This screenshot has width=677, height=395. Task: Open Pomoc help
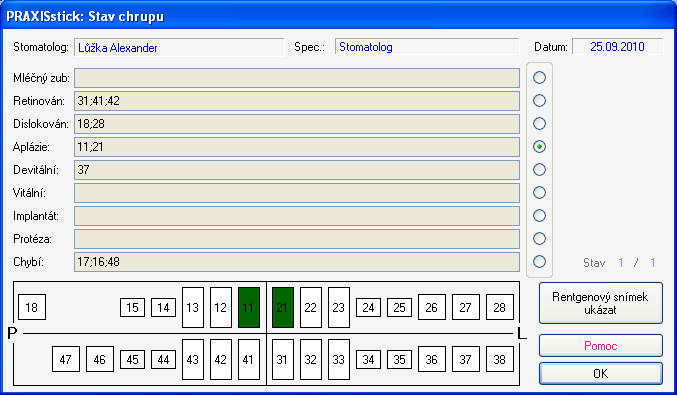click(601, 346)
